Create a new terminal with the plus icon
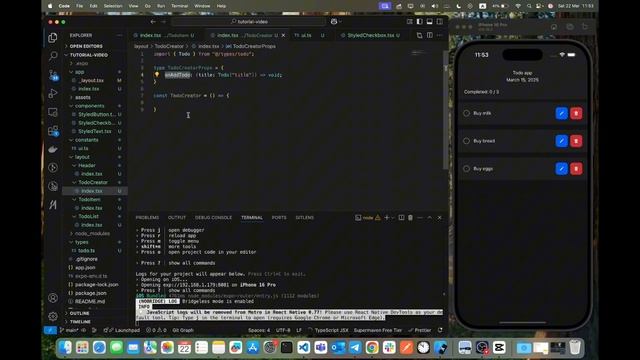The height and width of the screenshot is (360, 640). coord(387,218)
